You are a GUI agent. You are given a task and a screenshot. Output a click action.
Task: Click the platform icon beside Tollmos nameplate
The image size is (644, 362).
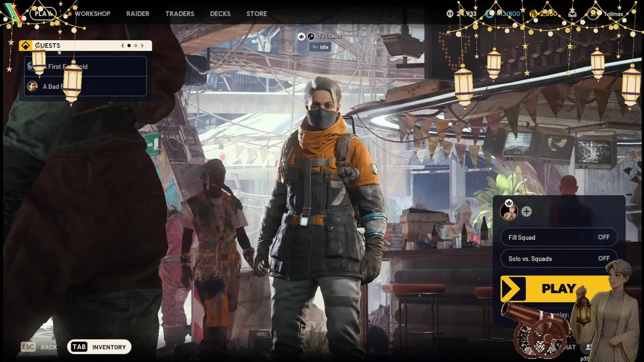pos(311,36)
